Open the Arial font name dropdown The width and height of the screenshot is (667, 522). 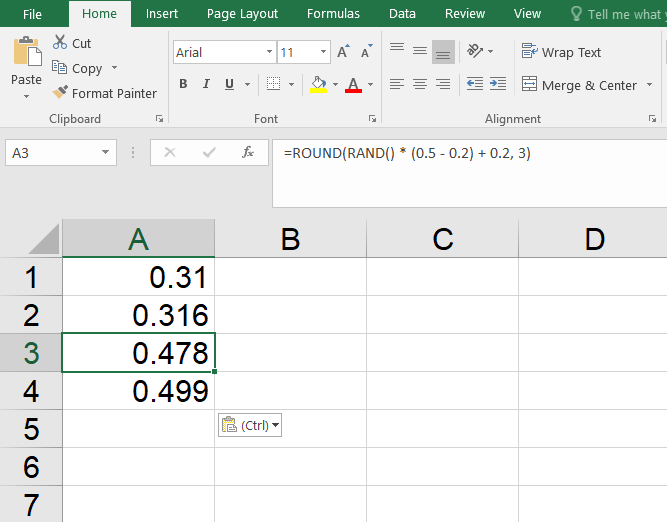pyautogui.click(x=269, y=52)
